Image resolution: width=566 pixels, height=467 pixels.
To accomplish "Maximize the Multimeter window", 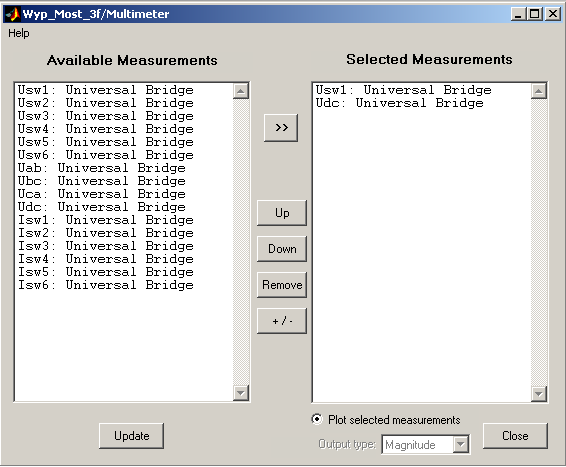I will (534, 14).
